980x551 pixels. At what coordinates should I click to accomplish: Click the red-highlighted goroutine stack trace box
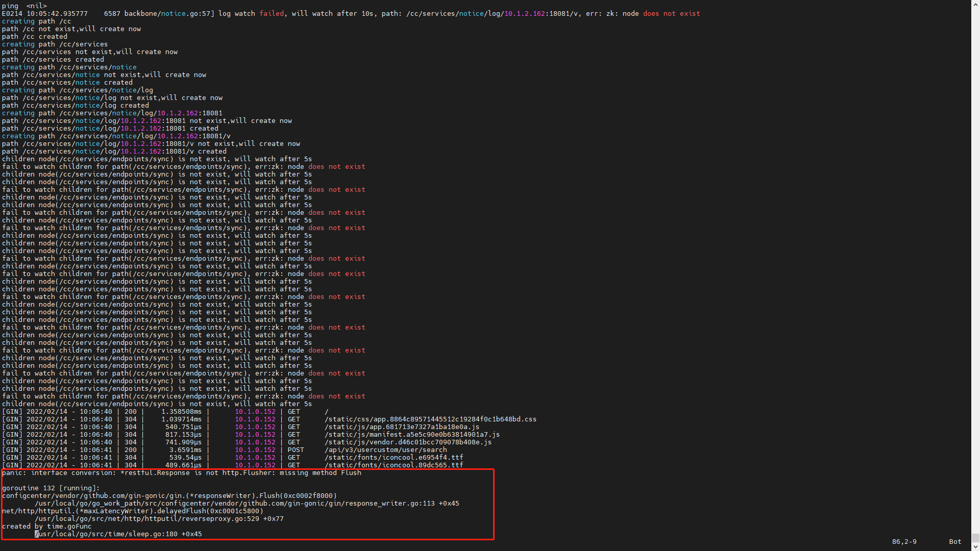(248, 505)
